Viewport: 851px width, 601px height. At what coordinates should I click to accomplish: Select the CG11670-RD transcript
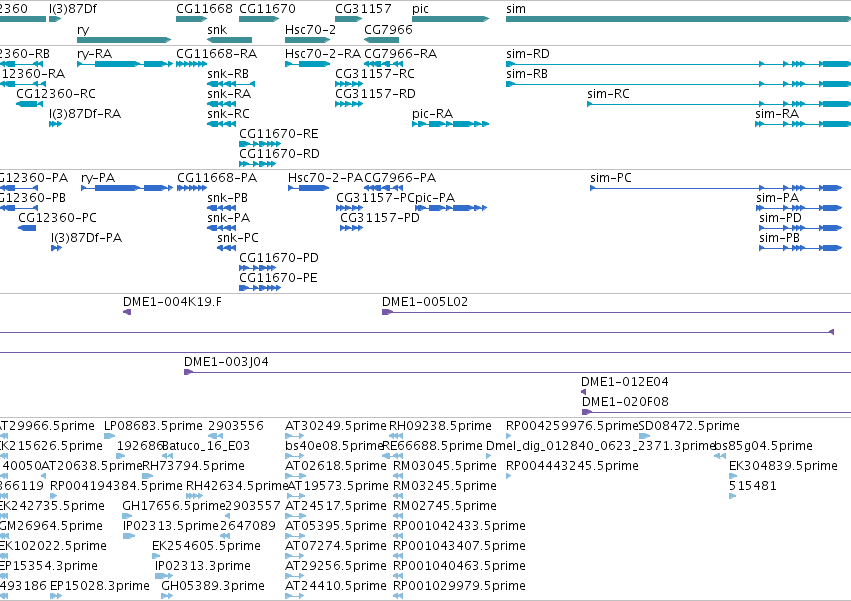click(258, 164)
